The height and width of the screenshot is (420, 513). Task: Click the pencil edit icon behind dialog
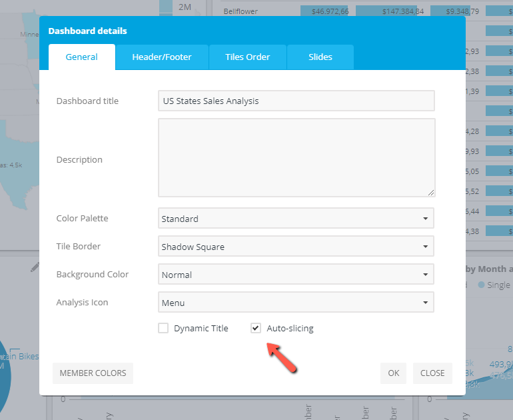click(35, 267)
